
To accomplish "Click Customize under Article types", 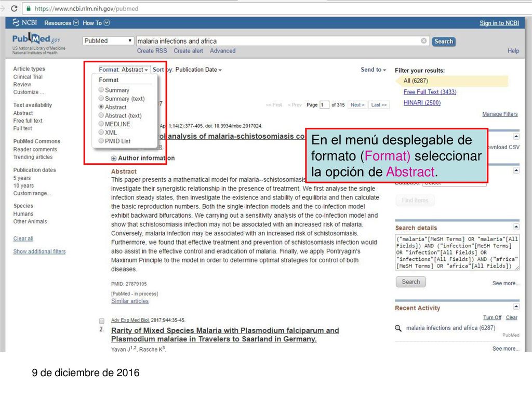I will pyautogui.click(x=29, y=92).
